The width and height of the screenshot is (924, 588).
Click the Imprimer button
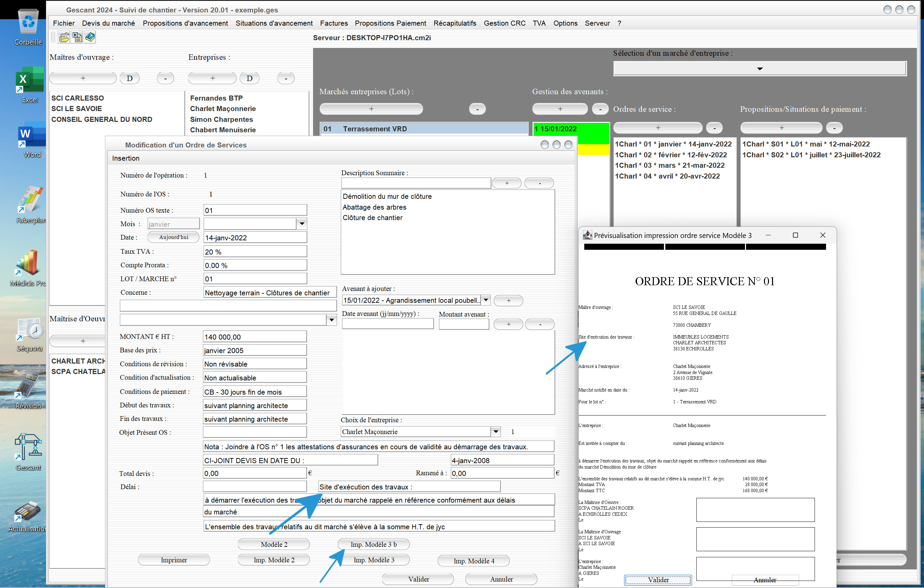[x=174, y=560]
